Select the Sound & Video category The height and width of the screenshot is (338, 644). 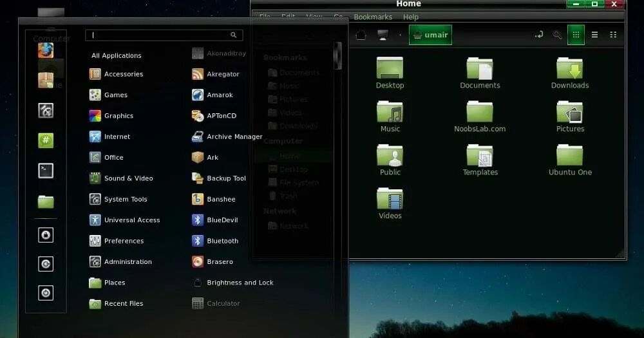(x=121, y=178)
